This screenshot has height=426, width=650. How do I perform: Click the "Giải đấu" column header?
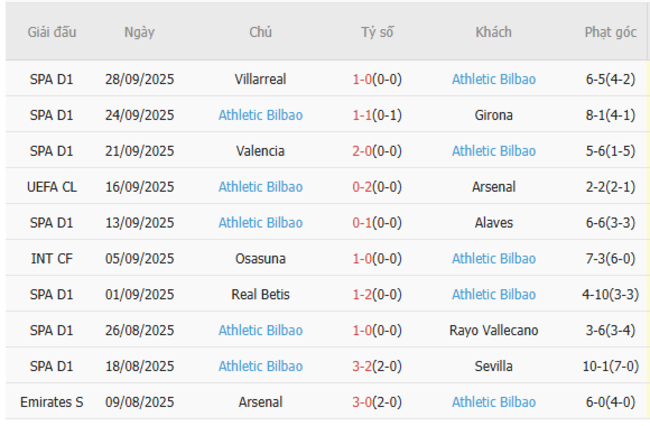click(x=53, y=32)
